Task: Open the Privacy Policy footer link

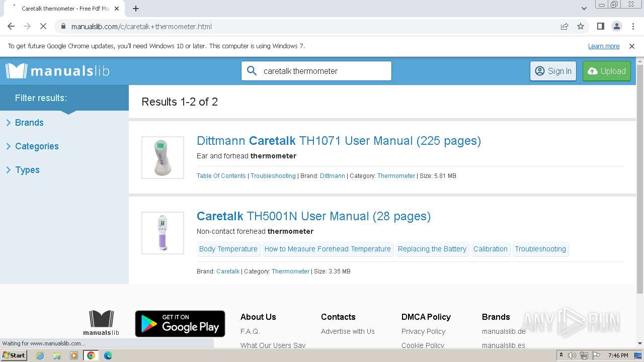Action: point(423,331)
